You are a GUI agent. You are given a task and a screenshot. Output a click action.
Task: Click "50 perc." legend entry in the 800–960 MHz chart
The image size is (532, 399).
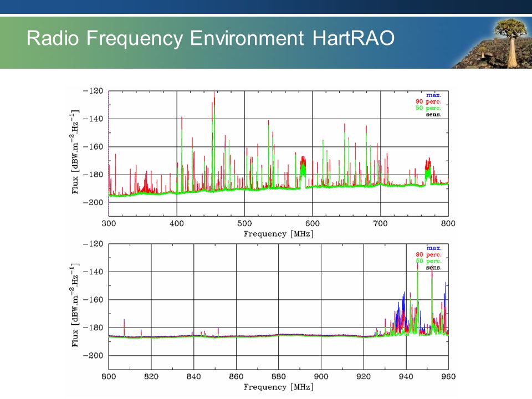point(428,261)
